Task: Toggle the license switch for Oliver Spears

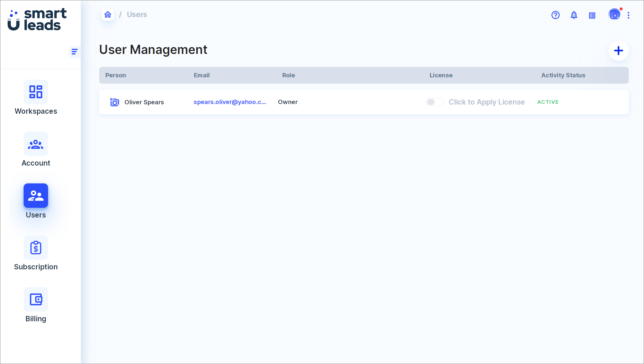Action: pyautogui.click(x=434, y=102)
